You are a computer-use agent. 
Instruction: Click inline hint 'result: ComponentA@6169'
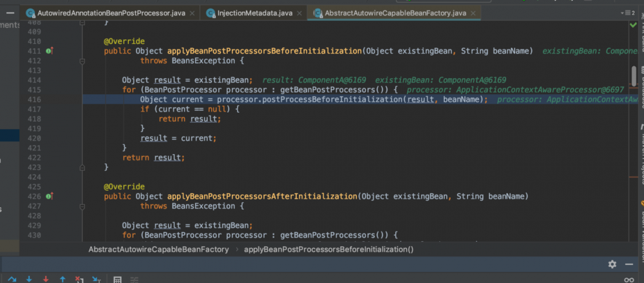tap(314, 80)
